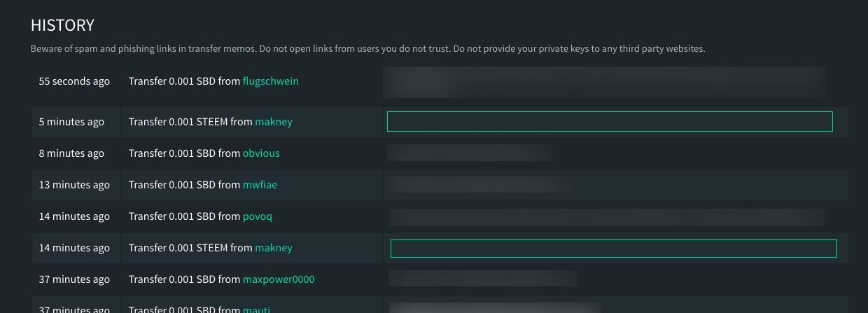Click the blurred memo of flugschwein's transfer
Image resolution: width=868 pixels, height=313 pixels.
tap(605, 81)
